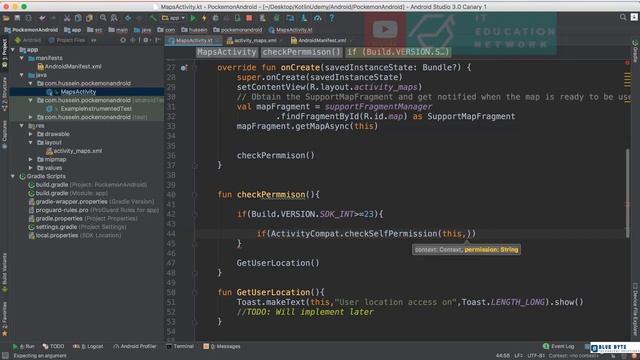The width and height of the screenshot is (640, 360).
Task: Click the Make Project hammer icon
Action: [153, 18]
